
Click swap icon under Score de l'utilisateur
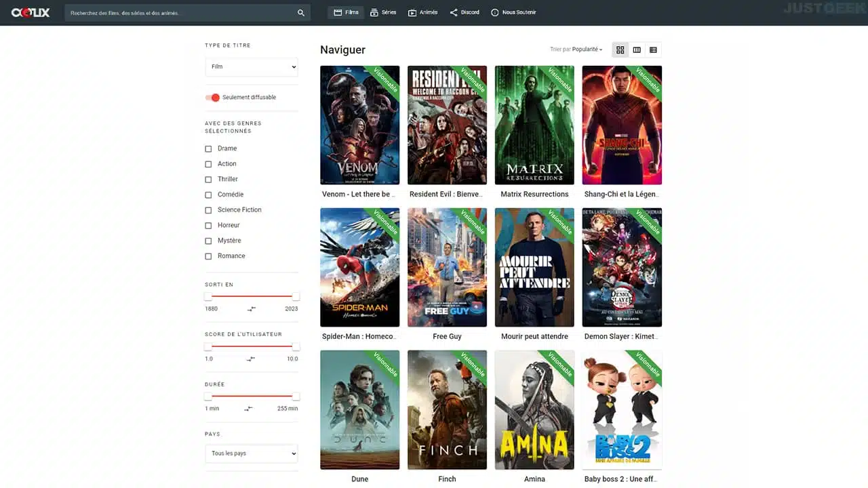click(x=252, y=359)
